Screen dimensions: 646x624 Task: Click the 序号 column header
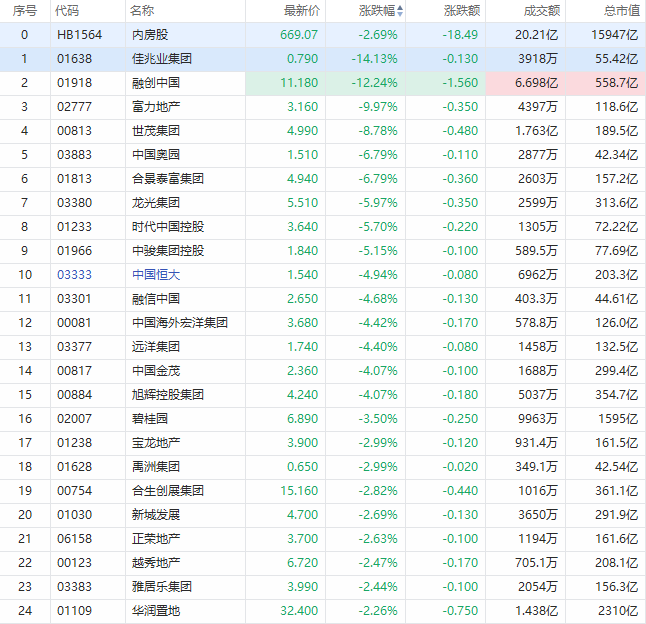pyautogui.click(x=25, y=11)
